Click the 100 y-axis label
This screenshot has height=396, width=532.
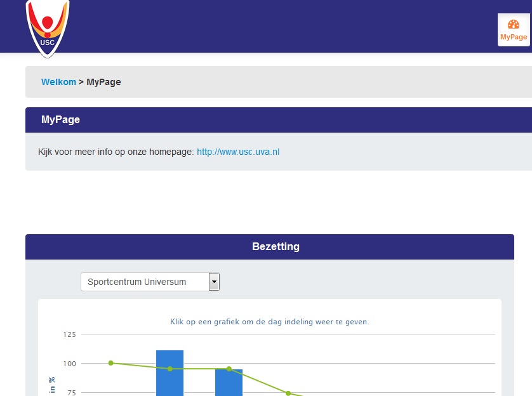[69, 364]
